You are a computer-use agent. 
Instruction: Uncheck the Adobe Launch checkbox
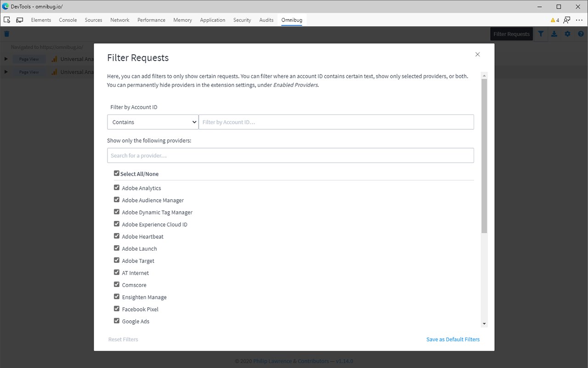click(x=117, y=248)
